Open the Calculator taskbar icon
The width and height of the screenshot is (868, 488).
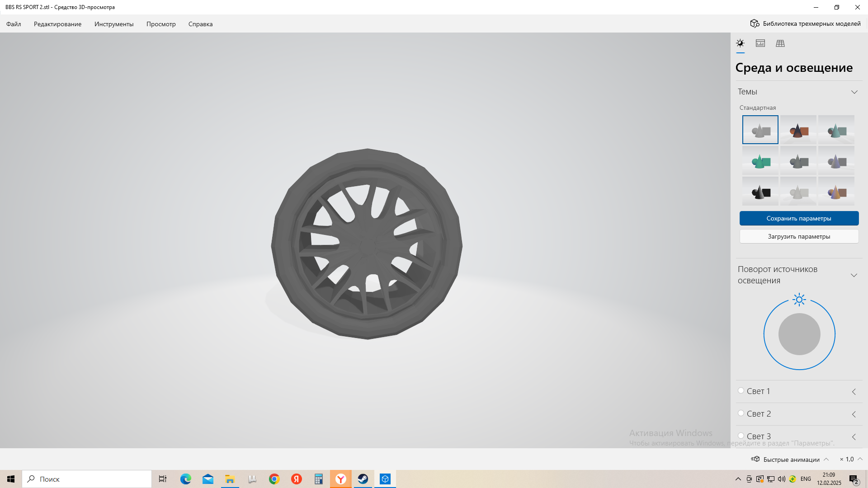319,479
